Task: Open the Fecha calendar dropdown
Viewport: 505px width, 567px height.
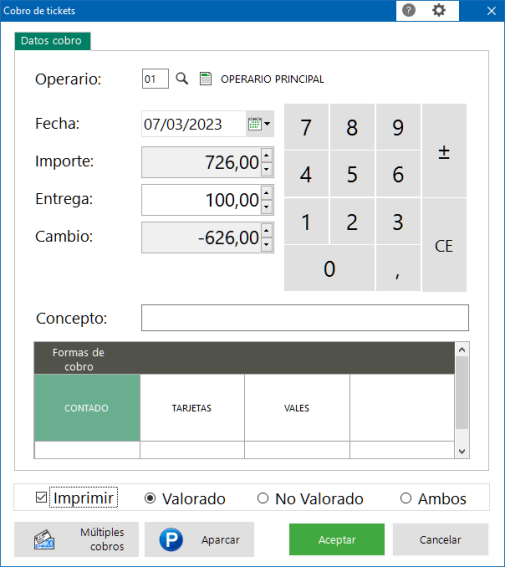Action: [260, 124]
